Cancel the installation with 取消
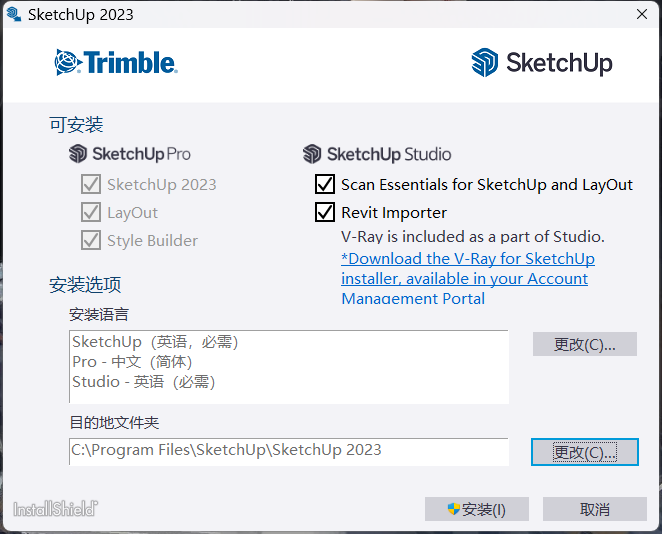 [x=594, y=509]
